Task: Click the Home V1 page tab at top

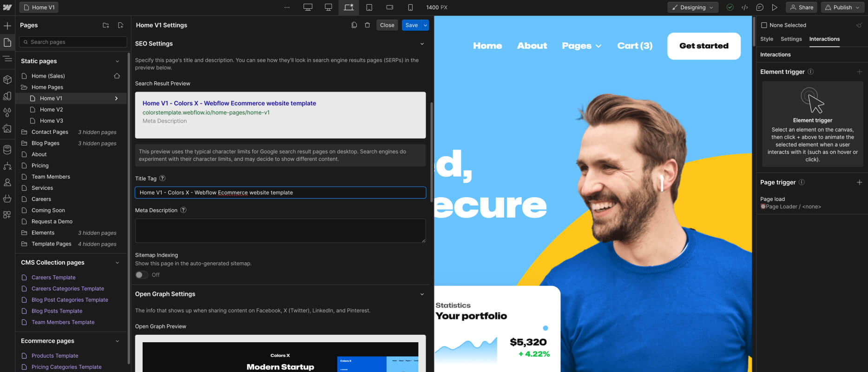Action: click(39, 7)
